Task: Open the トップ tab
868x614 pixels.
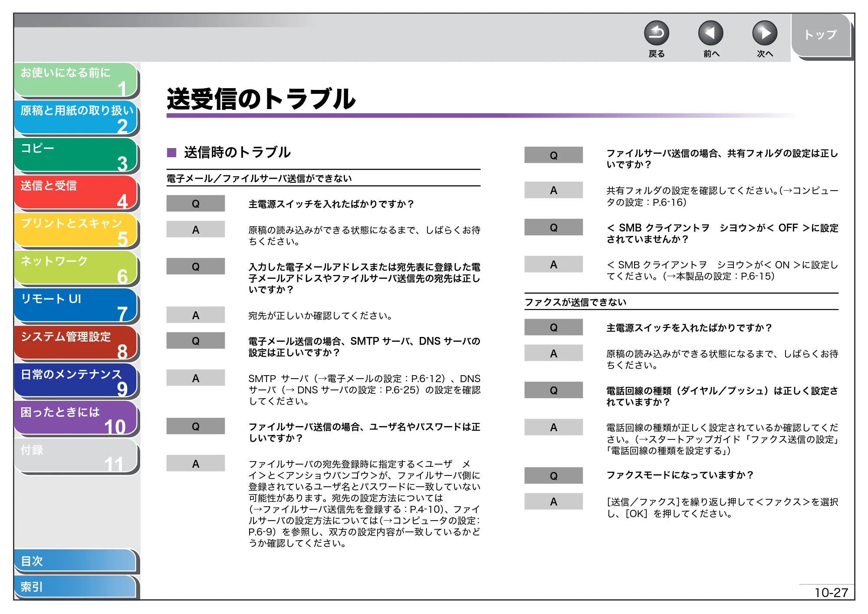Action: (x=821, y=35)
